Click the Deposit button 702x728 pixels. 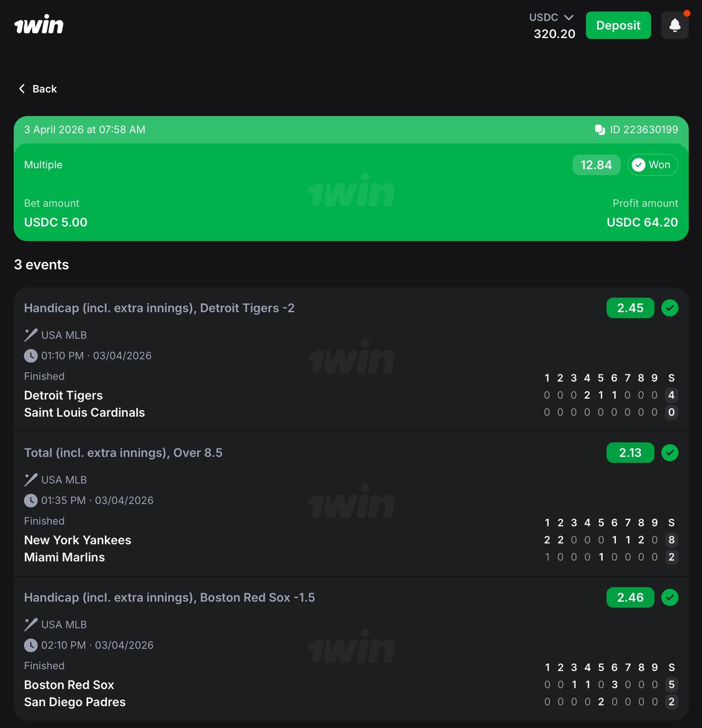tap(618, 25)
